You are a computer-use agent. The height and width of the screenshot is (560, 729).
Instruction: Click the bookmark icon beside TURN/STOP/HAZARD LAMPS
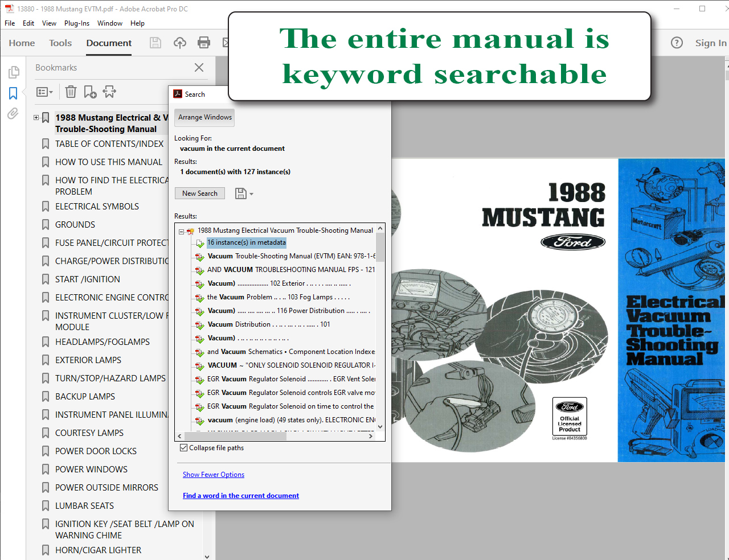pos(46,378)
